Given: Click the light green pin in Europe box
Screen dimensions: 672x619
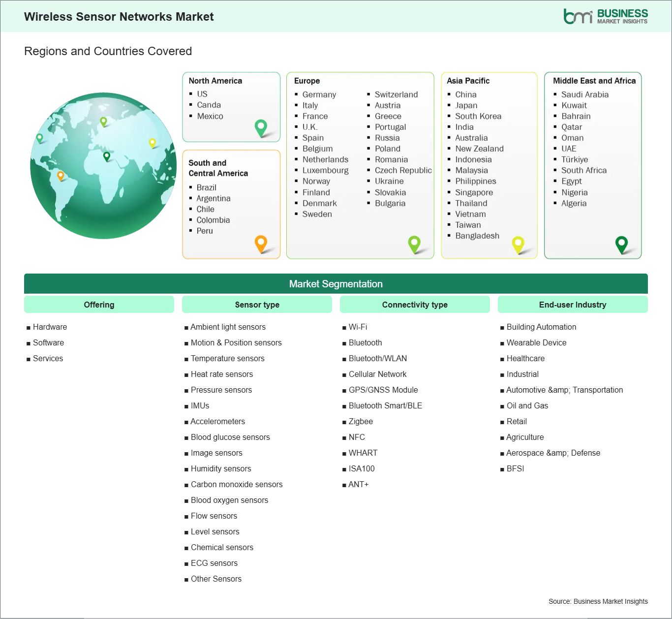Looking at the screenshot, I should 414,243.
